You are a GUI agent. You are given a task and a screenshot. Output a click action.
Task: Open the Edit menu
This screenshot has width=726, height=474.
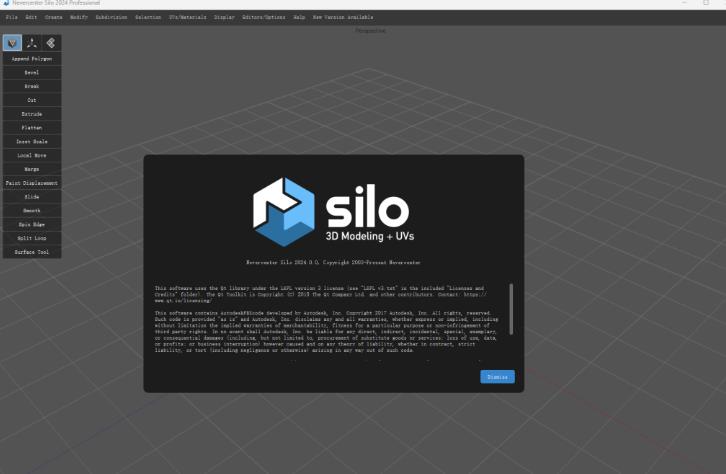pos(31,17)
